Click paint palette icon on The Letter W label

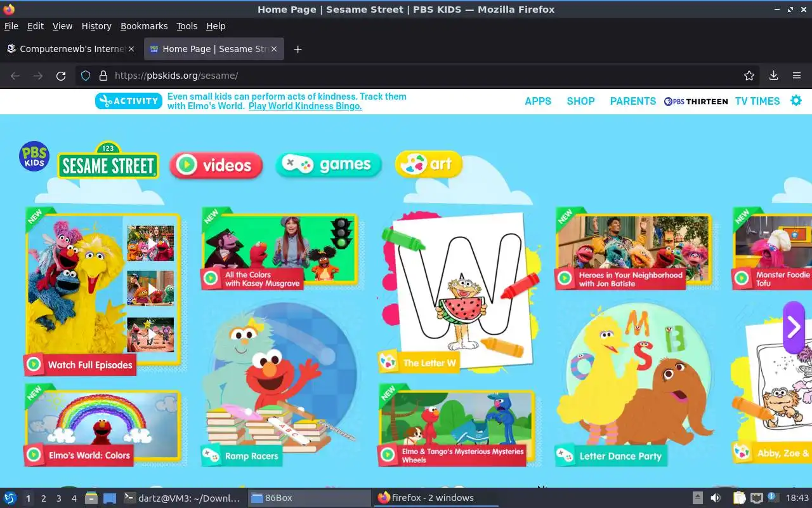pyautogui.click(x=388, y=363)
